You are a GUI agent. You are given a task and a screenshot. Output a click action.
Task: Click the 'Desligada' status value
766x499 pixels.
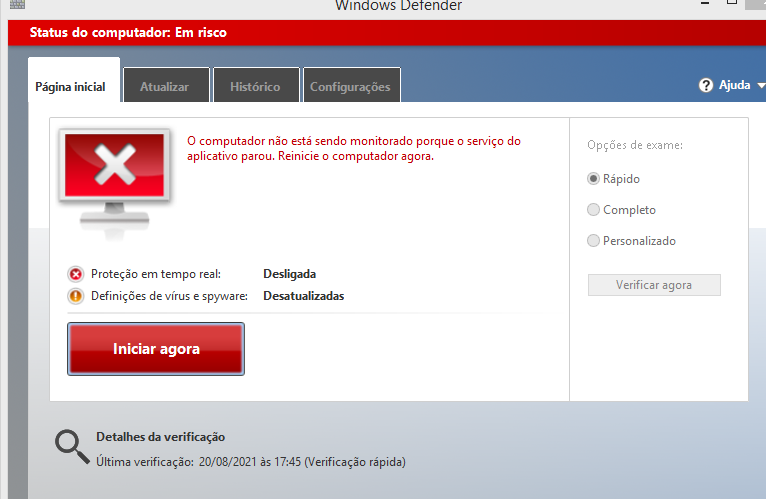tap(289, 274)
